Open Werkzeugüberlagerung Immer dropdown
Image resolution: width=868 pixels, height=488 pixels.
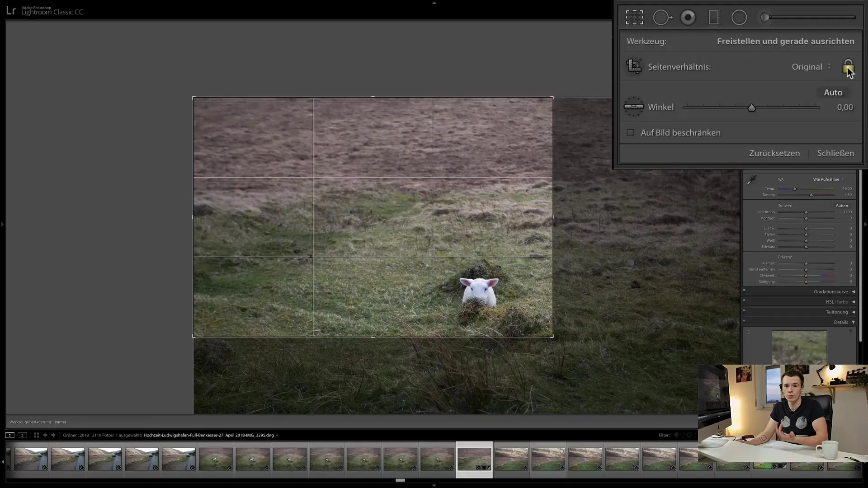click(62, 422)
